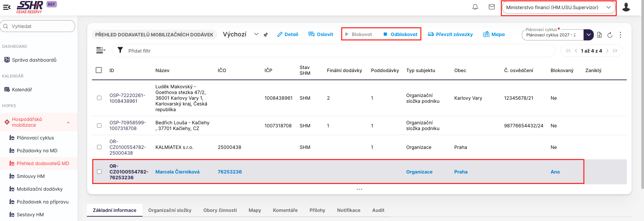The image size is (644, 221).
Task: Export table to Excel icon
Action: coord(599,35)
